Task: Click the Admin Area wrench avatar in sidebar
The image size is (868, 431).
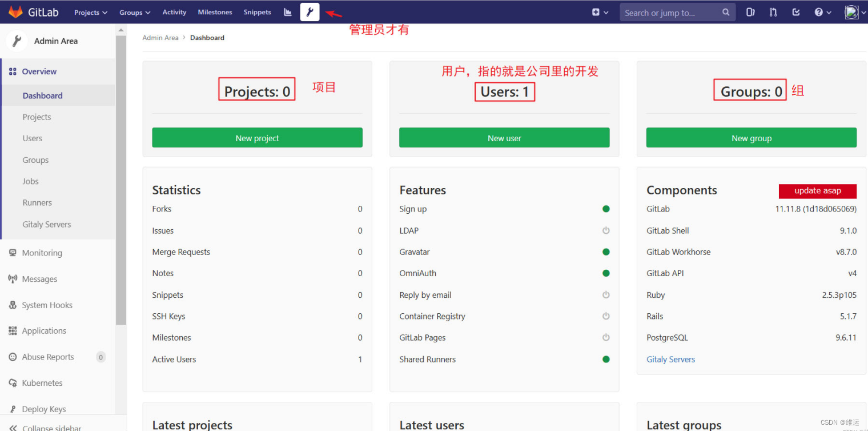Action: [17, 41]
